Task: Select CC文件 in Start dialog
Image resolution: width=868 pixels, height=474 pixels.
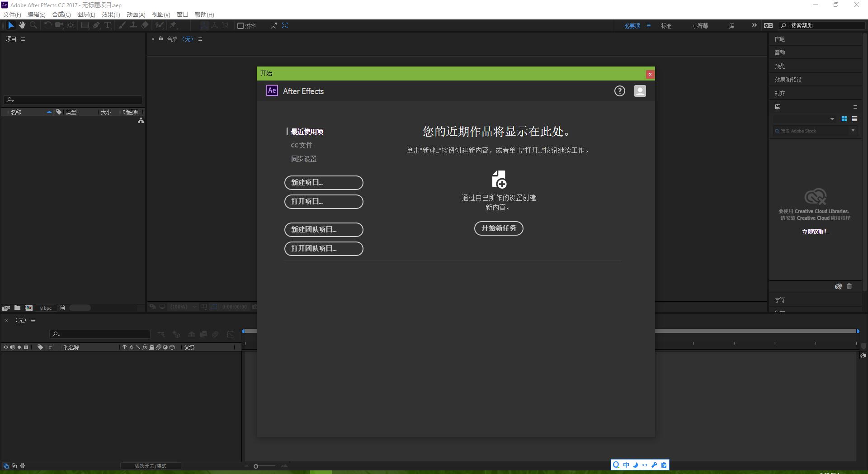Action: 302,145
